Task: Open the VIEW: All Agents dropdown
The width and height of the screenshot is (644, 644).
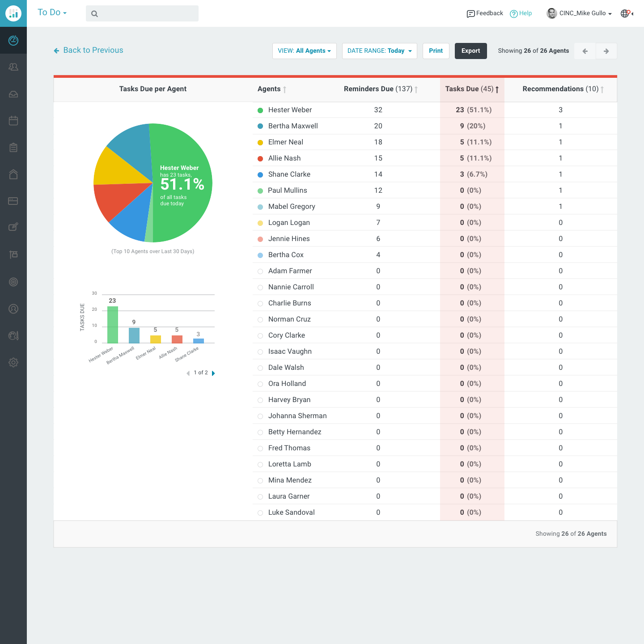Action: click(x=305, y=51)
